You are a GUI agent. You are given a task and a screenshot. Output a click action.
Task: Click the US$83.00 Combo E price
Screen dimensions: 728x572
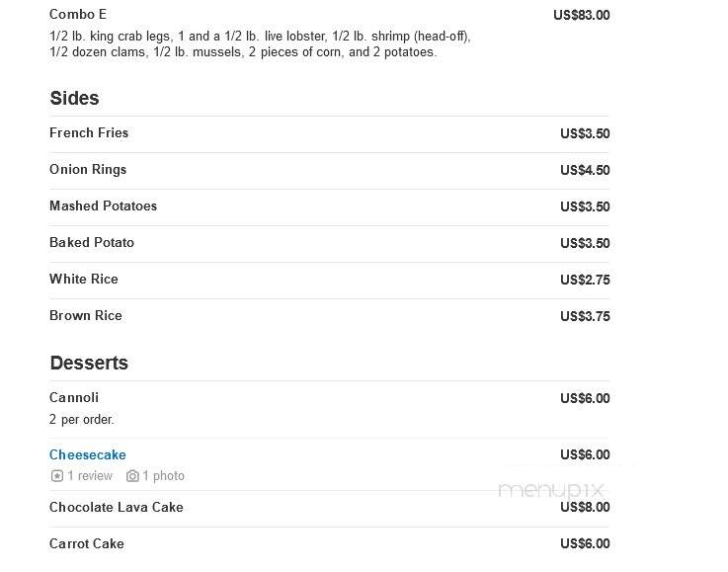click(x=581, y=15)
